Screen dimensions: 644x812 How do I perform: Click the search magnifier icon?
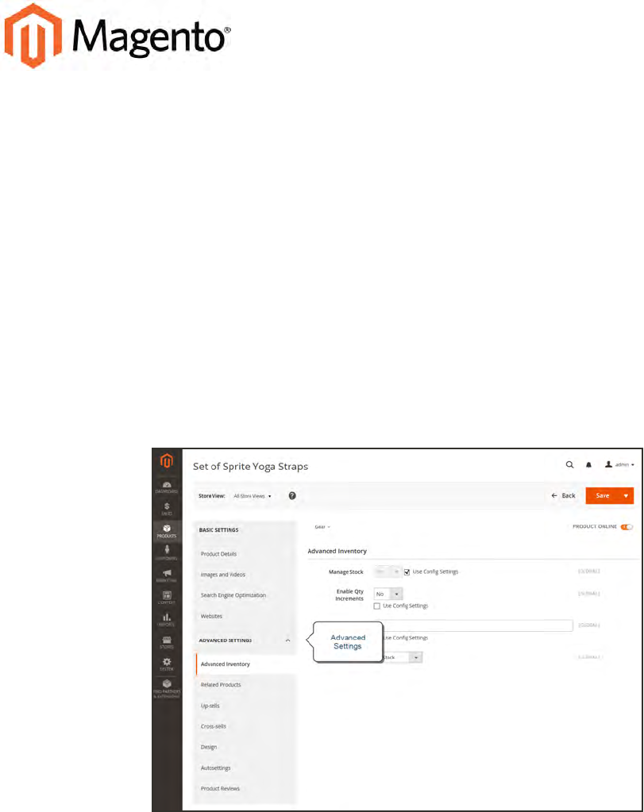coord(569,464)
